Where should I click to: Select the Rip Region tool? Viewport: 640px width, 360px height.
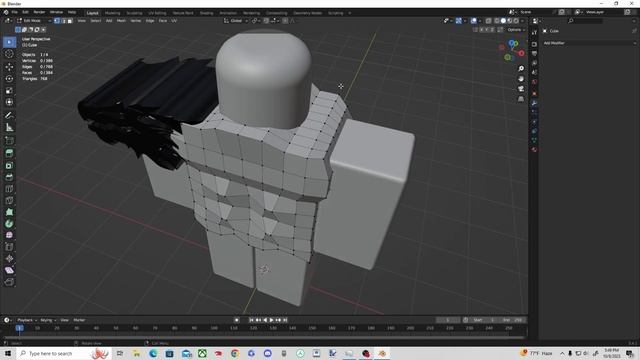[x=9, y=282]
